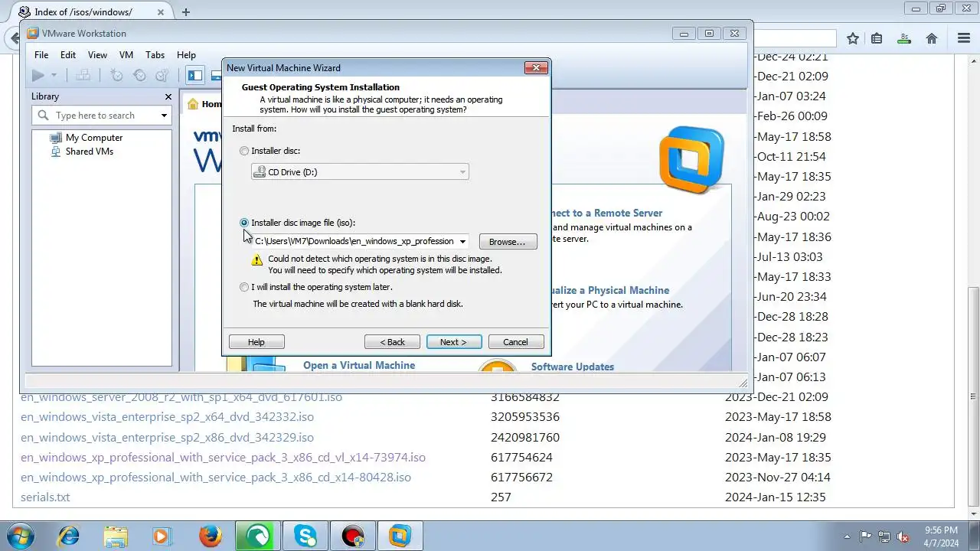Open the XP professional x14-73974.iso link
Screen dimensions: 980x551
[x=223, y=458]
